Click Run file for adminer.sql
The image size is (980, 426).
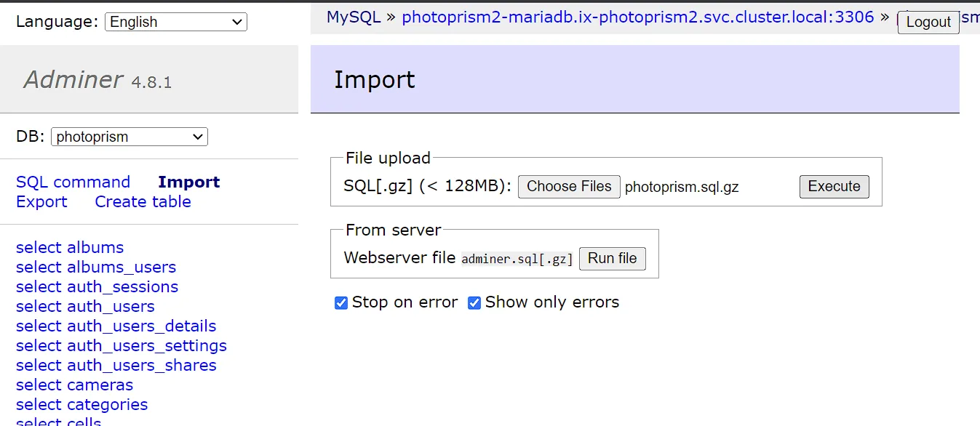[x=612, y=258]
